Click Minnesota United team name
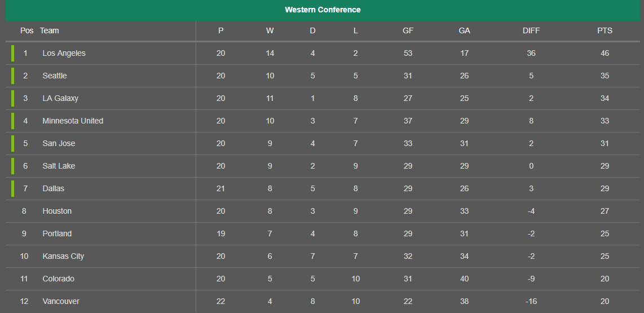644x313 pixels. [x=73, y=121]
